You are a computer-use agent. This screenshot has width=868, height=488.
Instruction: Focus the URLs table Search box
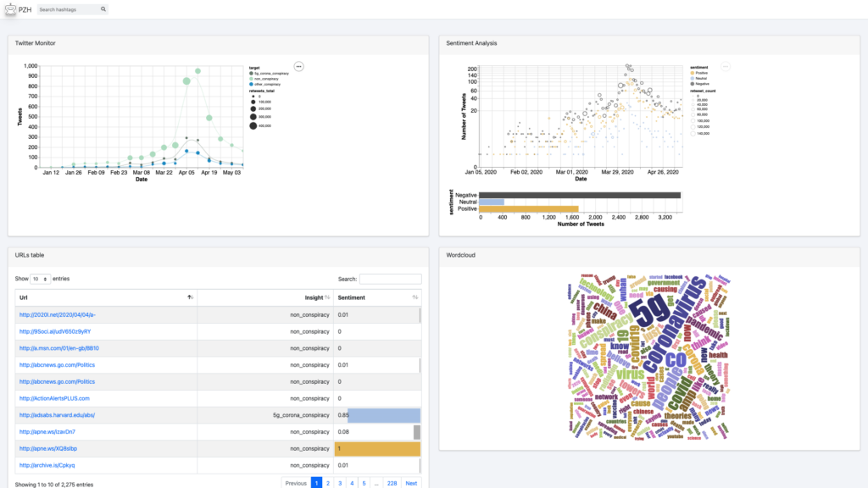pyautogui.click(x=390, y=279)
